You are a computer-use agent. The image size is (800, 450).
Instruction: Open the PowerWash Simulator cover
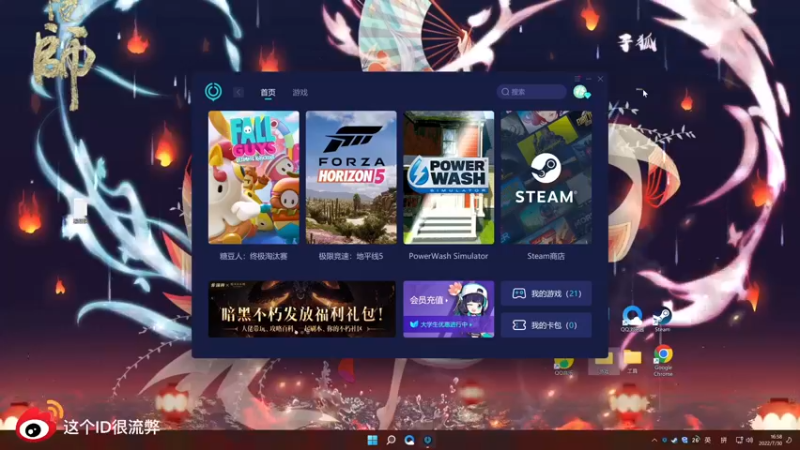pyautogui.click(x=448, y=178)
